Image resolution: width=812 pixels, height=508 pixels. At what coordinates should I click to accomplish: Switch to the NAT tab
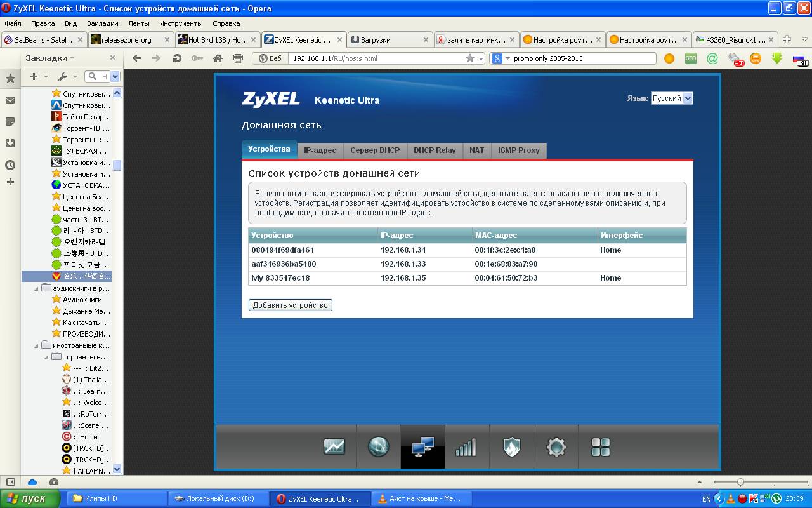click(477, 150)
